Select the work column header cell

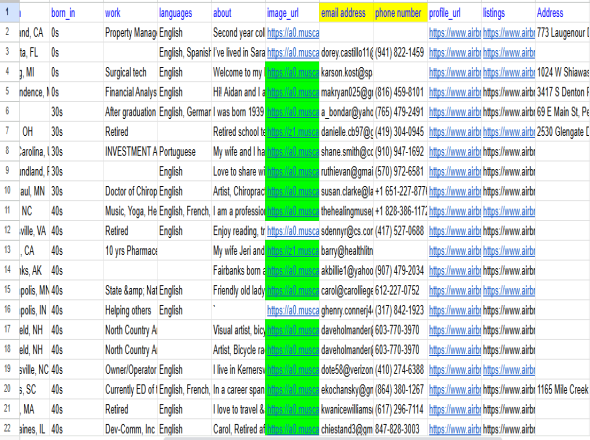pyautogui.click(x=131, y=13)
